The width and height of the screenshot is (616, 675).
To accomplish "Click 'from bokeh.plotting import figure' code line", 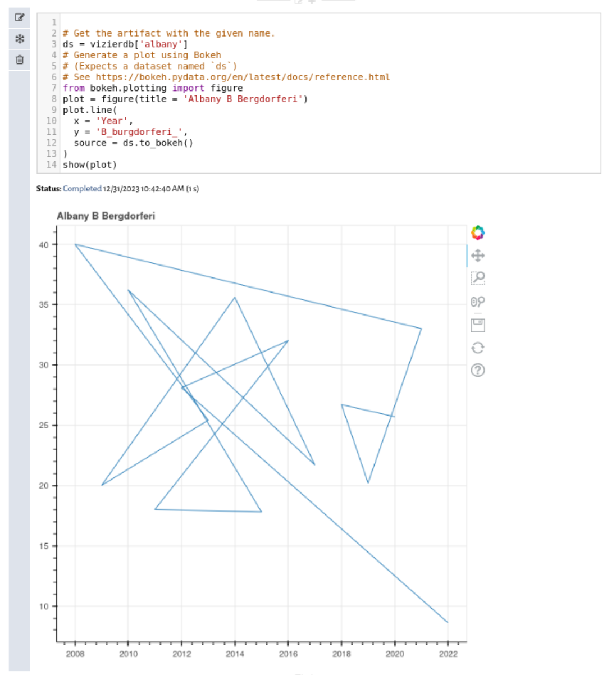I will pyautogui.click(x=153, y=88).
